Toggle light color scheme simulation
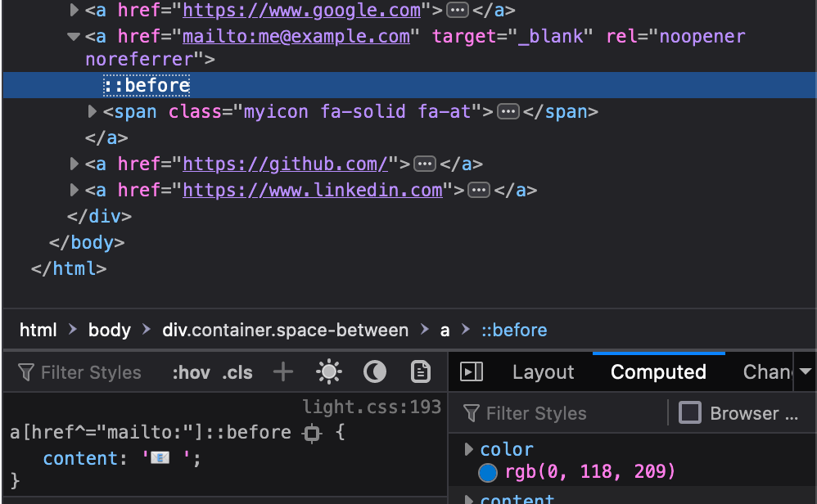This screenshot has width=817, height=504. 329,371
